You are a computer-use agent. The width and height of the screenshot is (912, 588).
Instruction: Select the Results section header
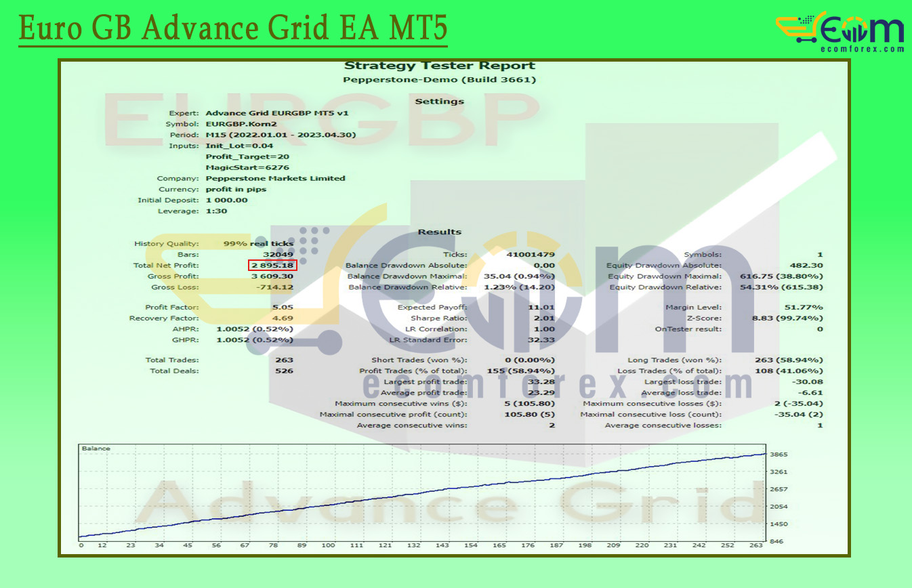439,231
